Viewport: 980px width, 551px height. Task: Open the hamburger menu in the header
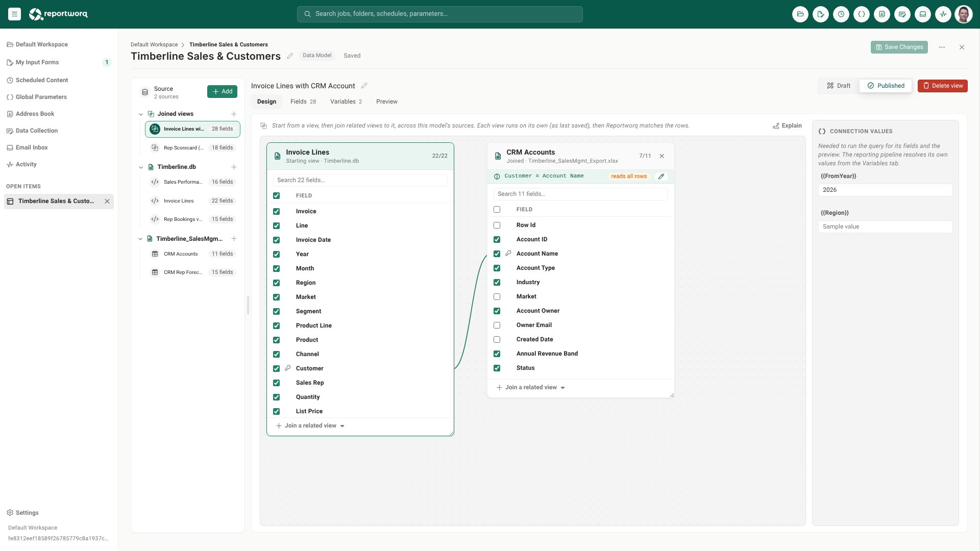point(14,14)
